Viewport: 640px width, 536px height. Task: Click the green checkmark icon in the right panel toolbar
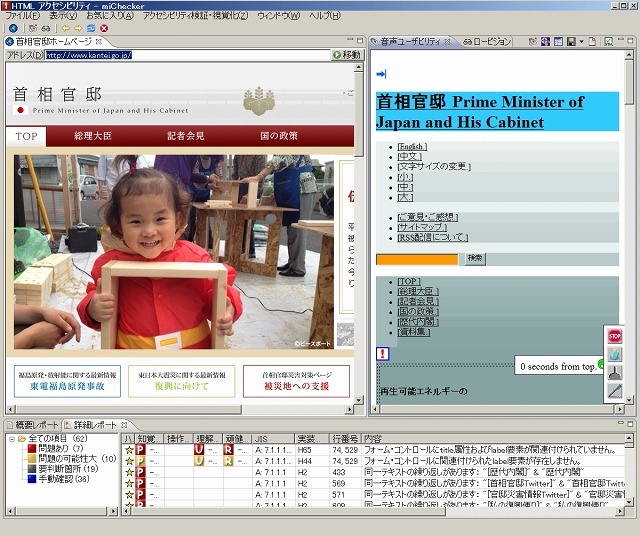pos(609,41)
